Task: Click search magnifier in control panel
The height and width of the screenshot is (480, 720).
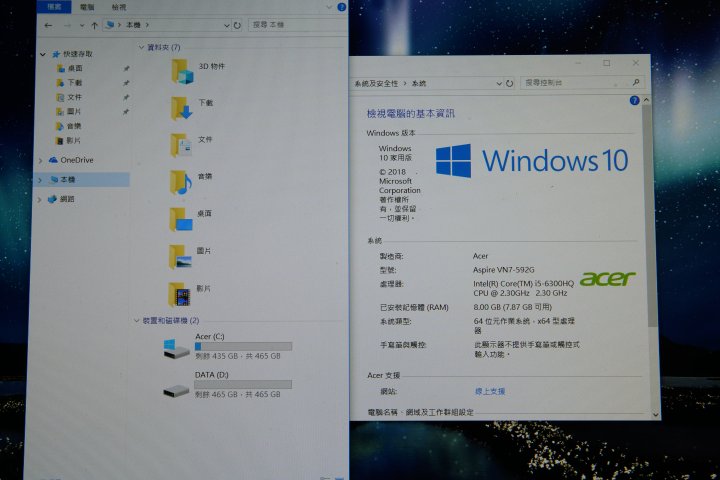Action: pyautogui.click(x=636, y=82)
